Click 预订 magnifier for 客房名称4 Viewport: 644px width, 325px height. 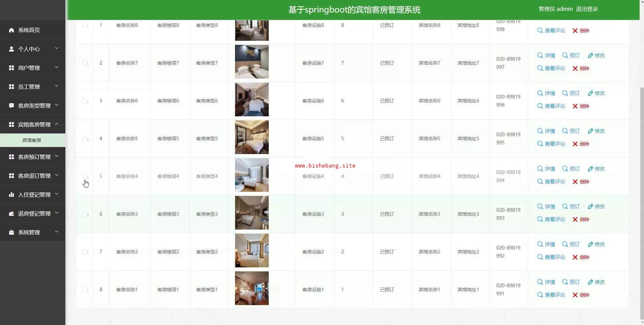pyautogui.click(x=565, y=169)
